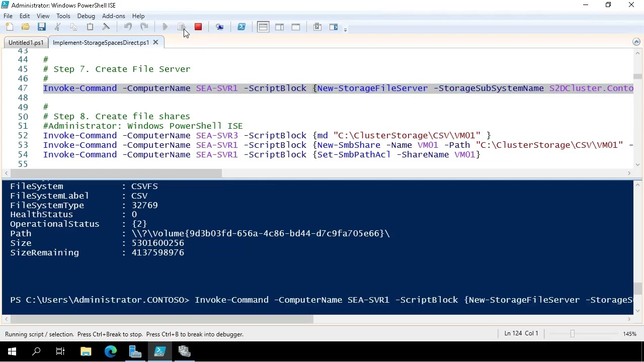Show the script pane maximized icon
644x362 pixels.
(296, 27)
